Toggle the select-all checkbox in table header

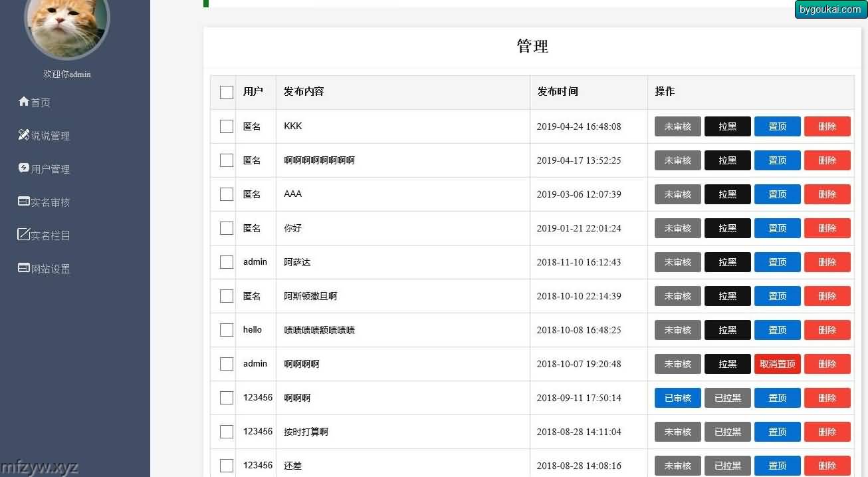tap(227, 92)
